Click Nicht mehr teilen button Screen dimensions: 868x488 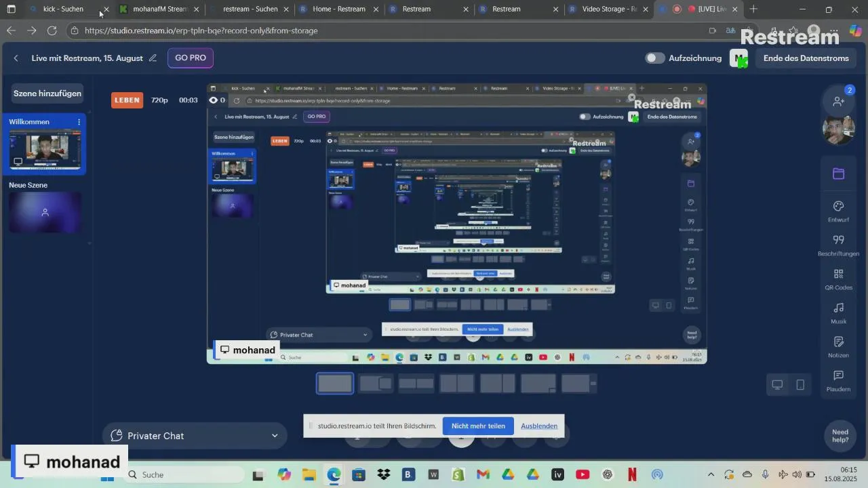478,426
